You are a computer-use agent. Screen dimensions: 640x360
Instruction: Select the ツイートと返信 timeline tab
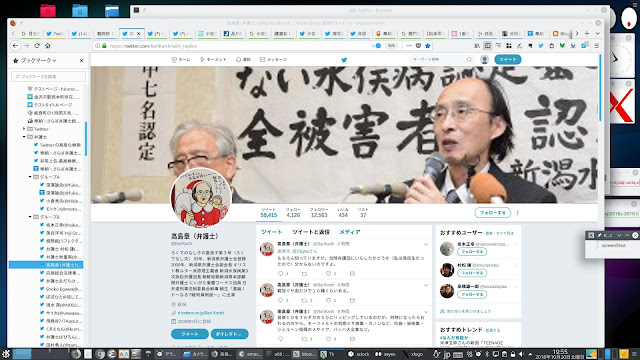click(x=311, y=232)
